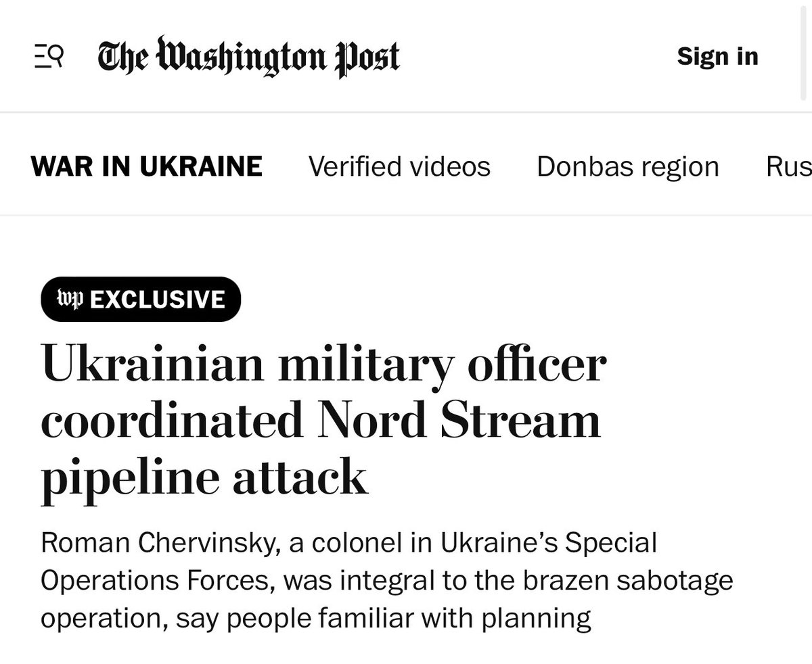Click 'pipeline attack' in the headline
Screen dimensions: 812x664
[204, 475]
